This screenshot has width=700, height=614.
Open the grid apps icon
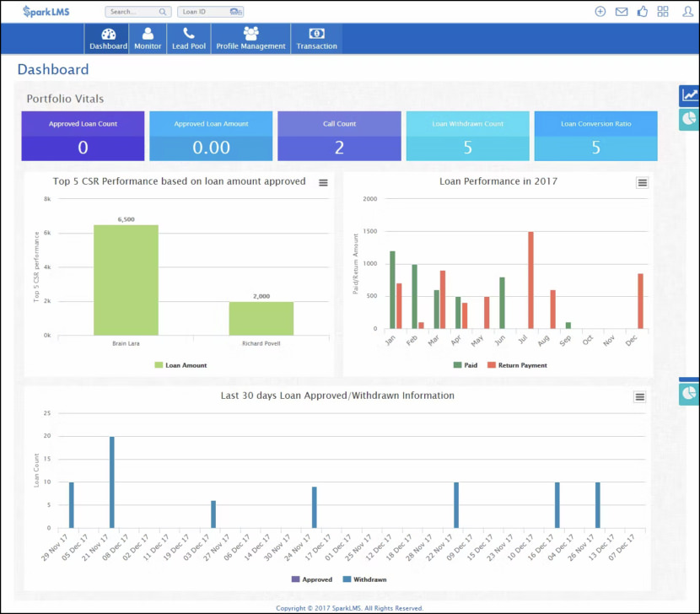[663, 12]
